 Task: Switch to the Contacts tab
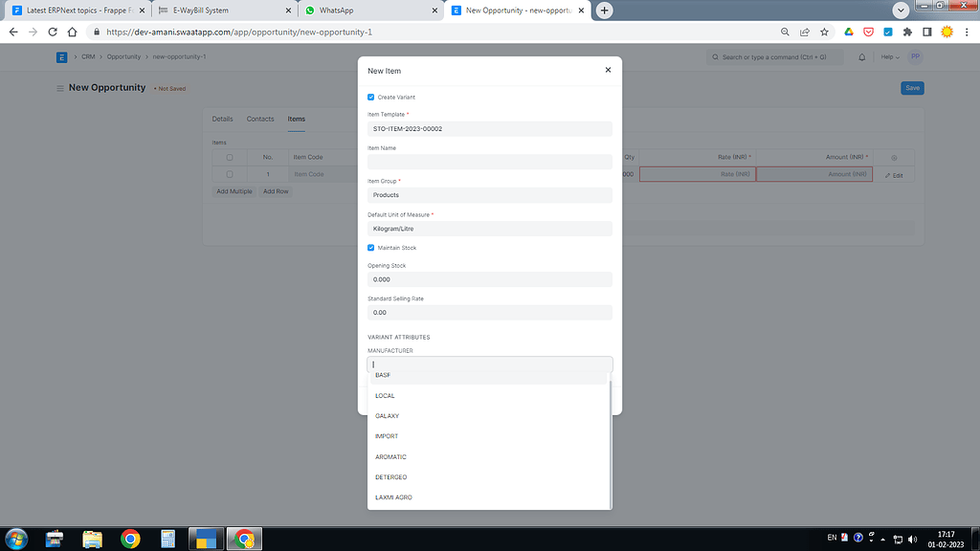click(x=259, y=119)
